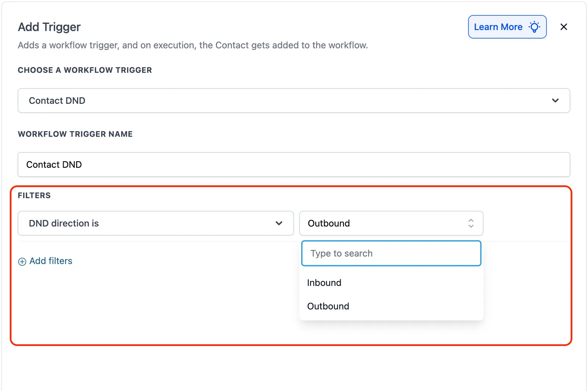Collapse the Outbound value selector

[x=391, y=223]
